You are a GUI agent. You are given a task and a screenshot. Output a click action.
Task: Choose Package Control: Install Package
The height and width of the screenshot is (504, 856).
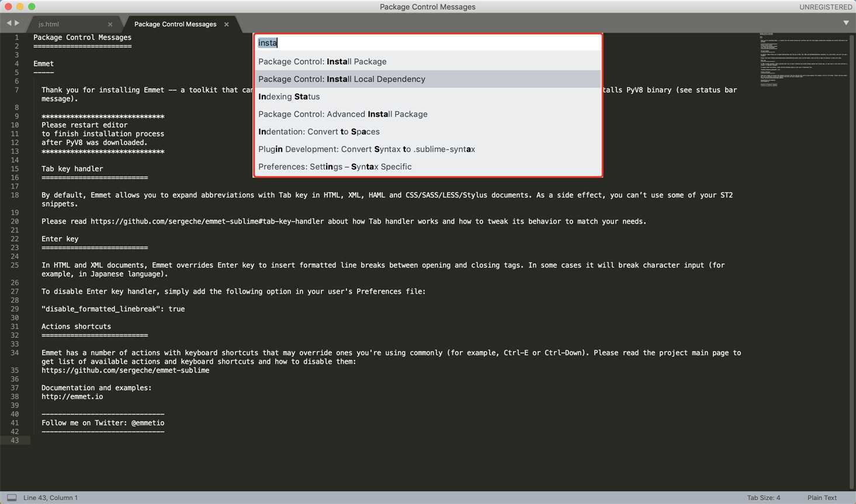click(428, 61)
